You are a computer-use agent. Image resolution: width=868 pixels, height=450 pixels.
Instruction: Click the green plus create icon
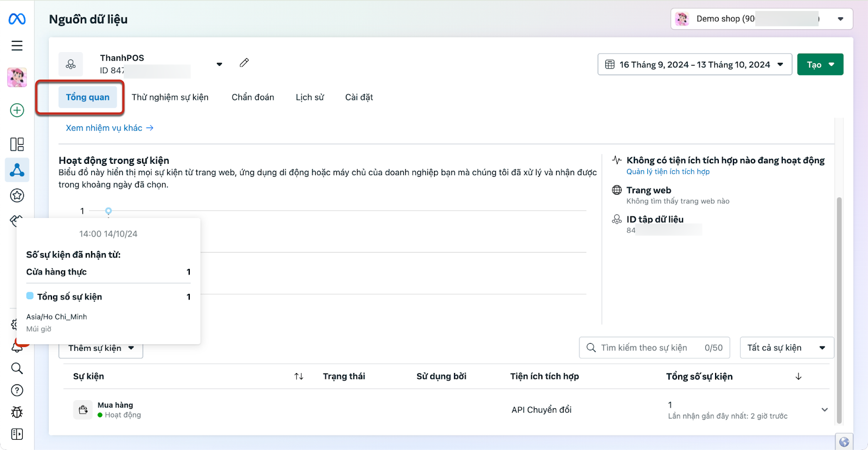click(17, 110)
